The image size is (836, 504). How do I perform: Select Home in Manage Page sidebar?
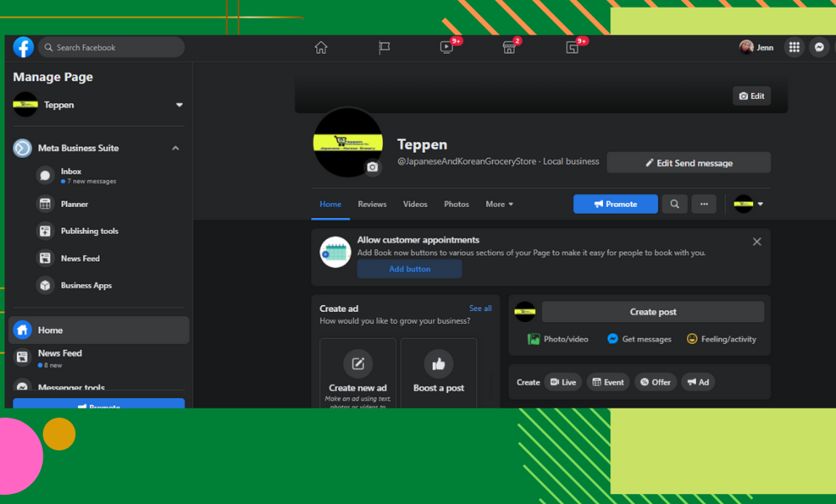pyautogui.click(x=99, y=330)
